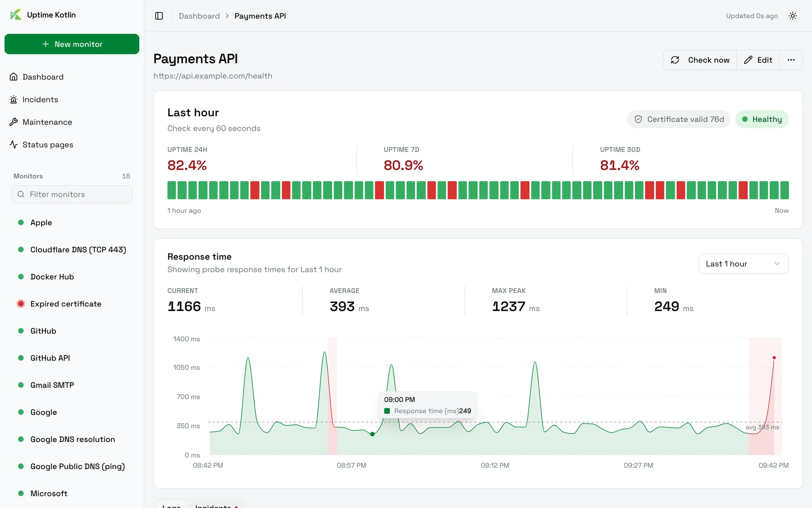Click the 82.4% uptime 24h value
The width and height of the screenshot is (812, 508).
pyautogui.click(x=187, y=165)
